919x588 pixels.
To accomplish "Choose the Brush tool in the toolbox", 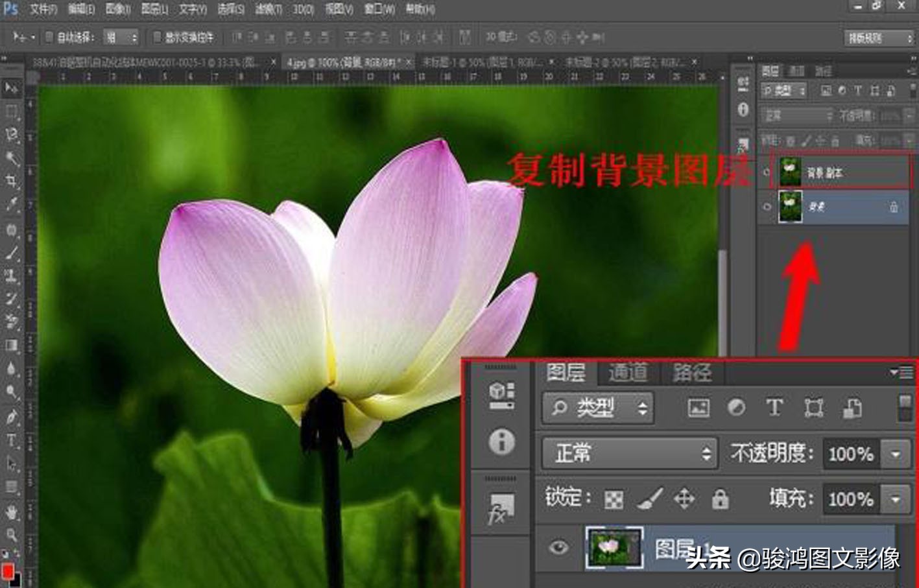I will tap(11, 253).
